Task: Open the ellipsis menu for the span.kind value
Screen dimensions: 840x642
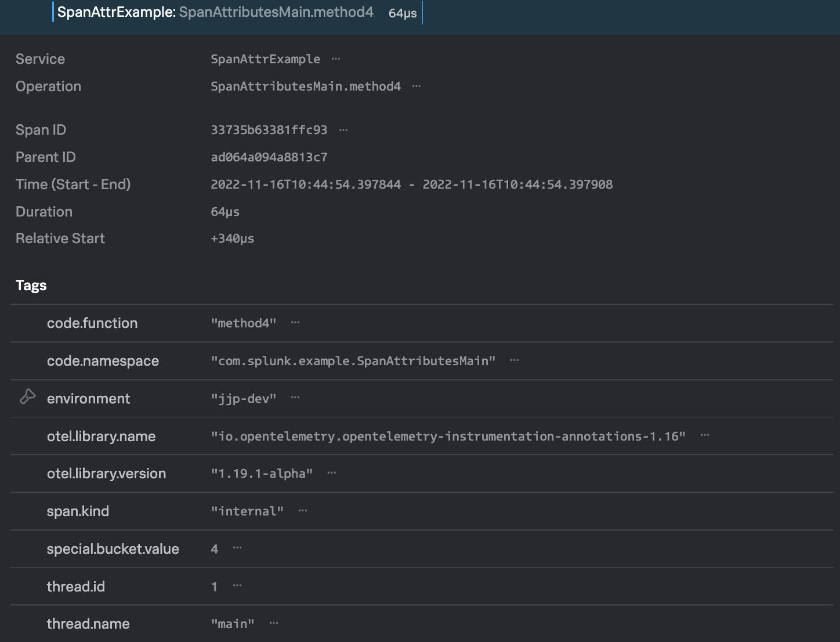Action: coord(303,511)
